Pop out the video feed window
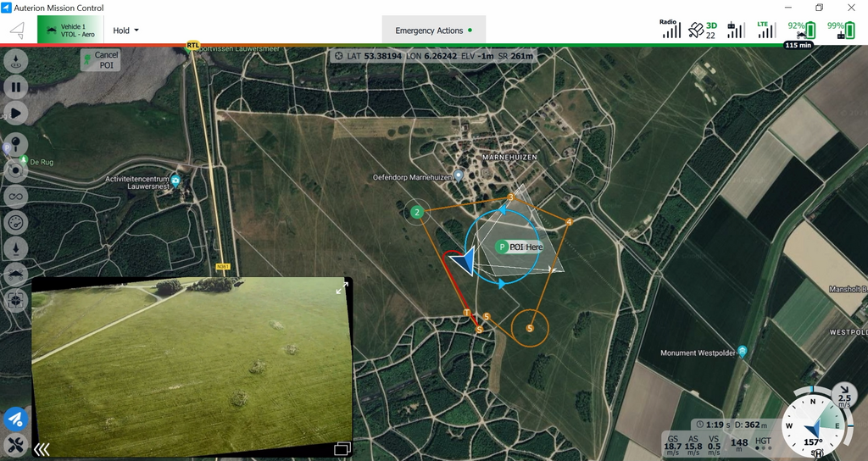The height and width of the screenshot is (461, 868). 342,448
